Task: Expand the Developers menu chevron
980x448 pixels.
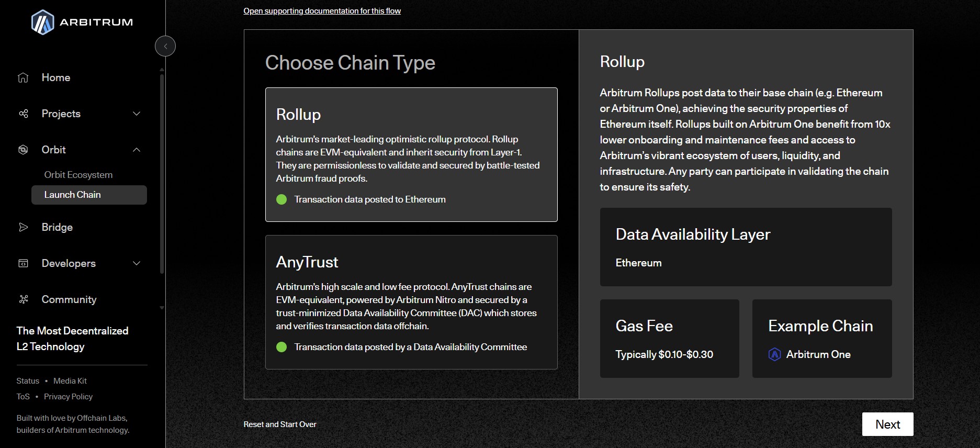Action: (137, 263)
